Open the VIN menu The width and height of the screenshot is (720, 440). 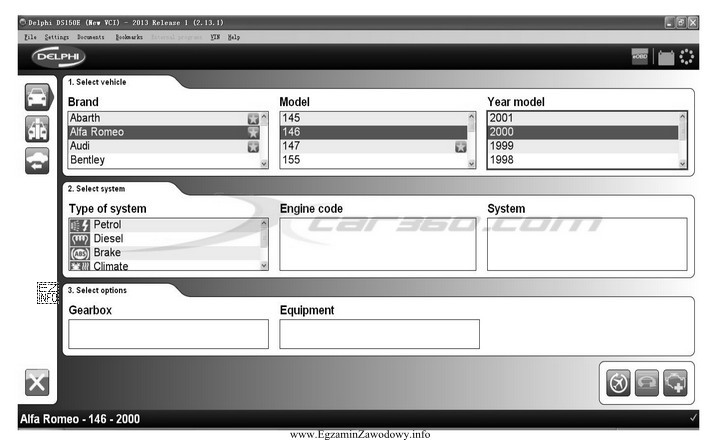[x=215, y=37]
